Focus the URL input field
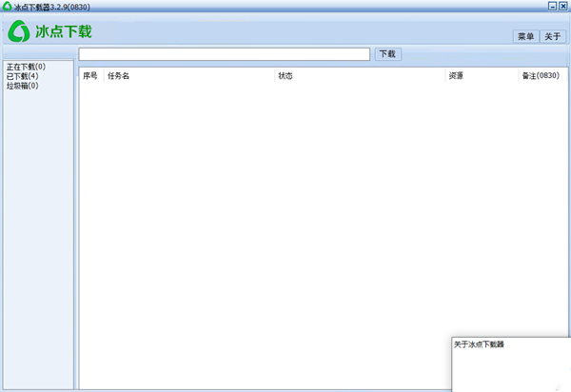The image size is (571, 392). [x=225, y=54]
